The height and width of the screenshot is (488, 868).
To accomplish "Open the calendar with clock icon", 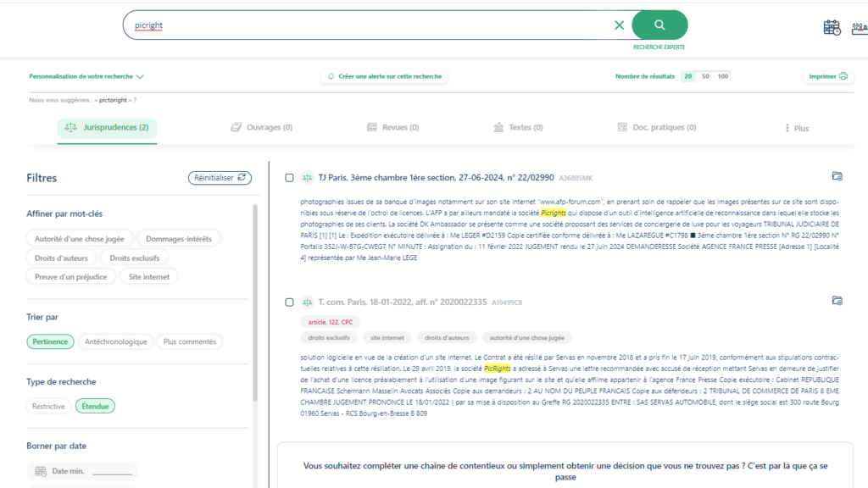I will [x=832, y=27].
